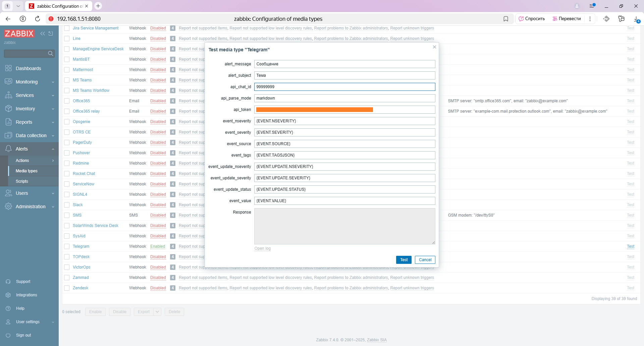The height and width of the screenshot is (346, 644).
Task: Open the Zabbix SIA footer link
Action: pyautogui.click(x=377, y=340)
